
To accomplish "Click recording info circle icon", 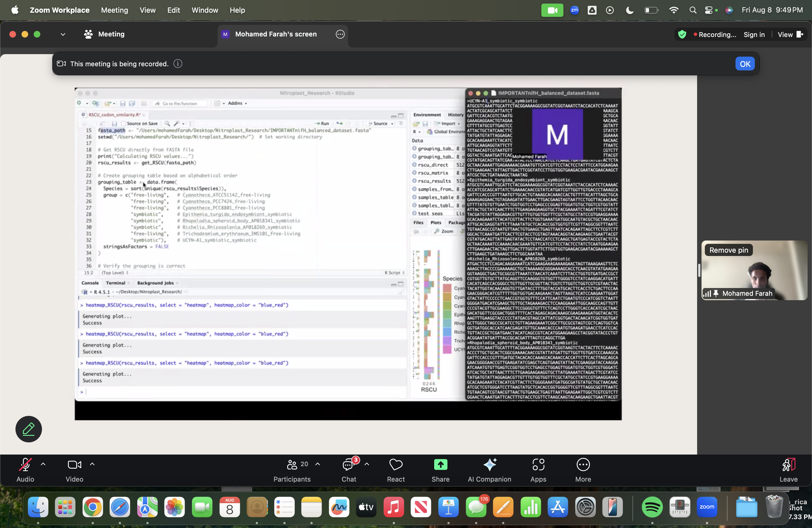I will [x=178, y=64].
